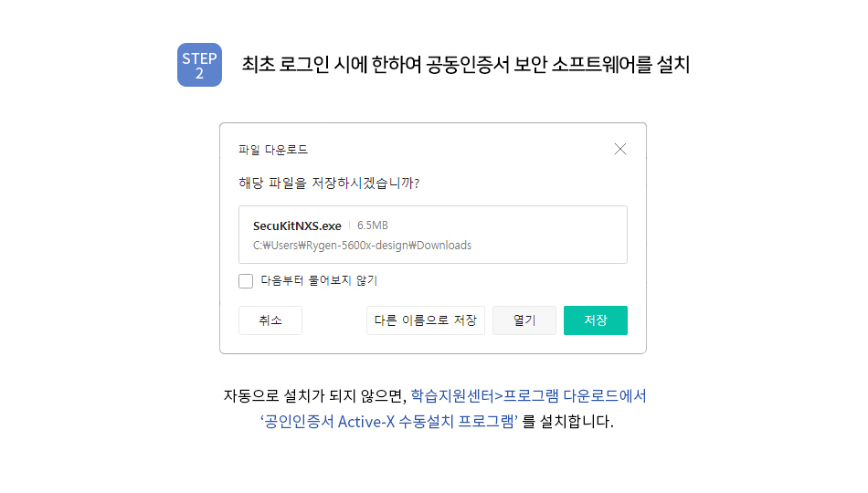Click the 를 설치합니다. trailing text

[x=568, y=422]
